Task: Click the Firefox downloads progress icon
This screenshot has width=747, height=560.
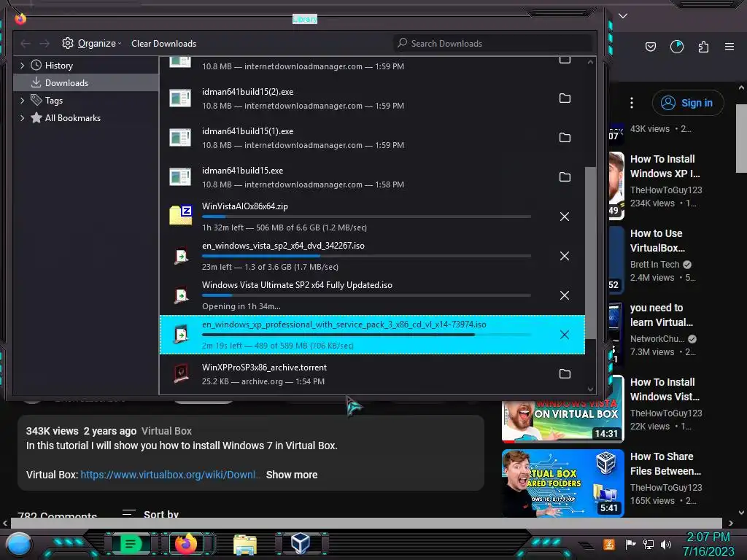Action: tap(677, 47)
